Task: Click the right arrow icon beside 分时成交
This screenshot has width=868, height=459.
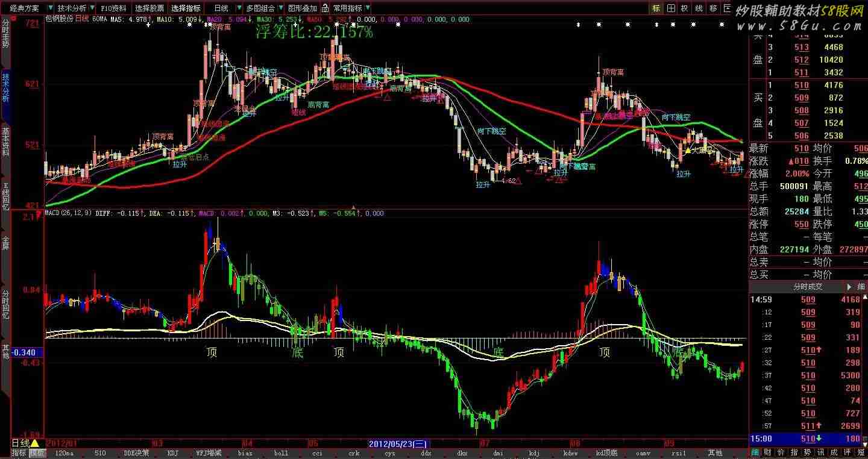Action: 850,287
